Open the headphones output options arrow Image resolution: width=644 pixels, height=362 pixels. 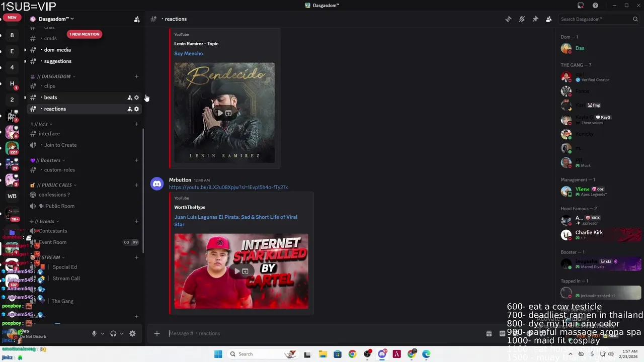tap(121, 333)
